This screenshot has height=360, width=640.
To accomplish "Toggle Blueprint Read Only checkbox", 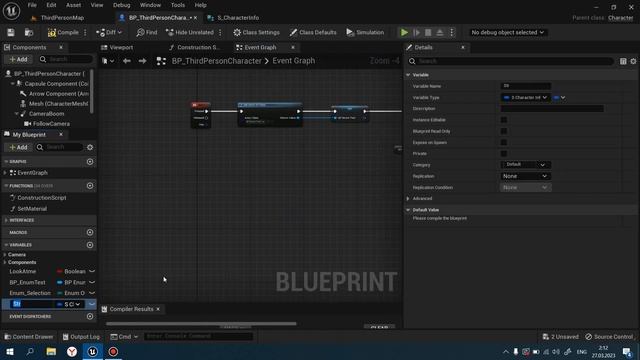I will [x=504, y=131].
